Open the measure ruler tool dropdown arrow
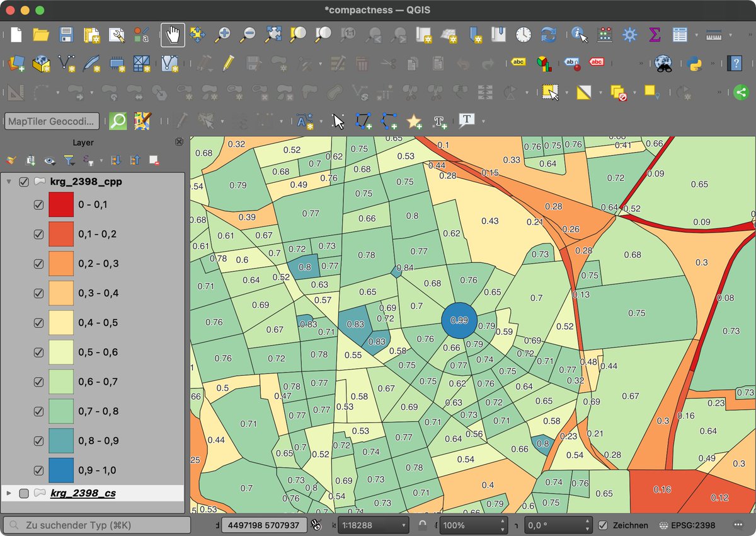Screen dimensions: 756x536 click(x=730, y=35)
